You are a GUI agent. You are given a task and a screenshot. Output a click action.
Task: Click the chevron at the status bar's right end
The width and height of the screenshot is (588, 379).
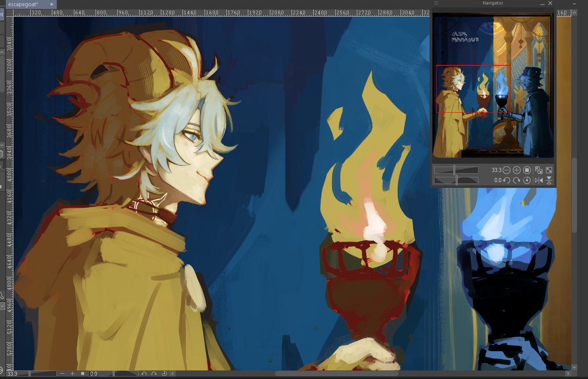(x=172, y=373)
